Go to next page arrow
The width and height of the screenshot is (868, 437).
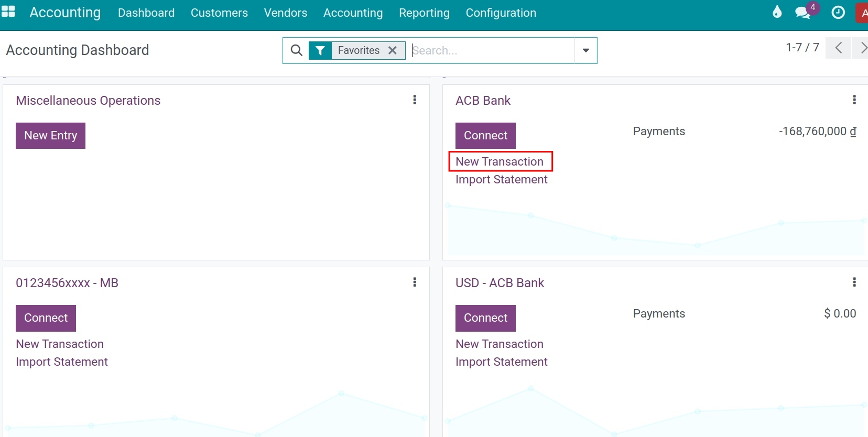861,48
